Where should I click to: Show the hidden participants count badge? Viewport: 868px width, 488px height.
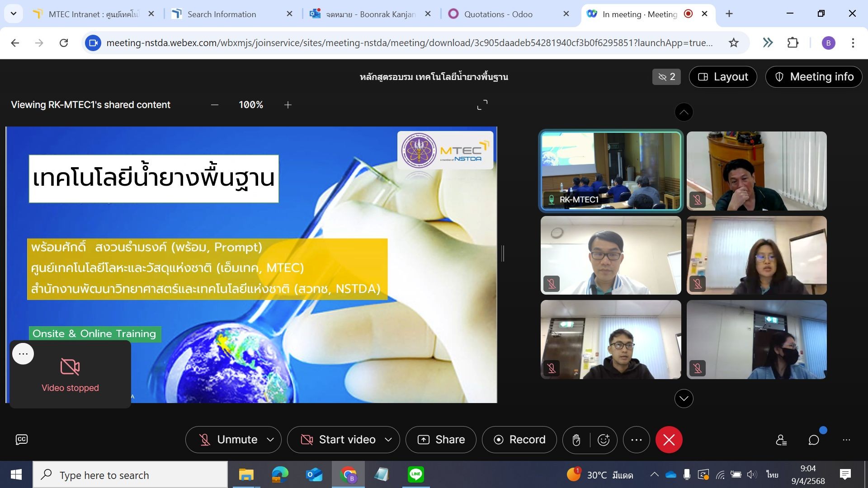click(666, 77)
